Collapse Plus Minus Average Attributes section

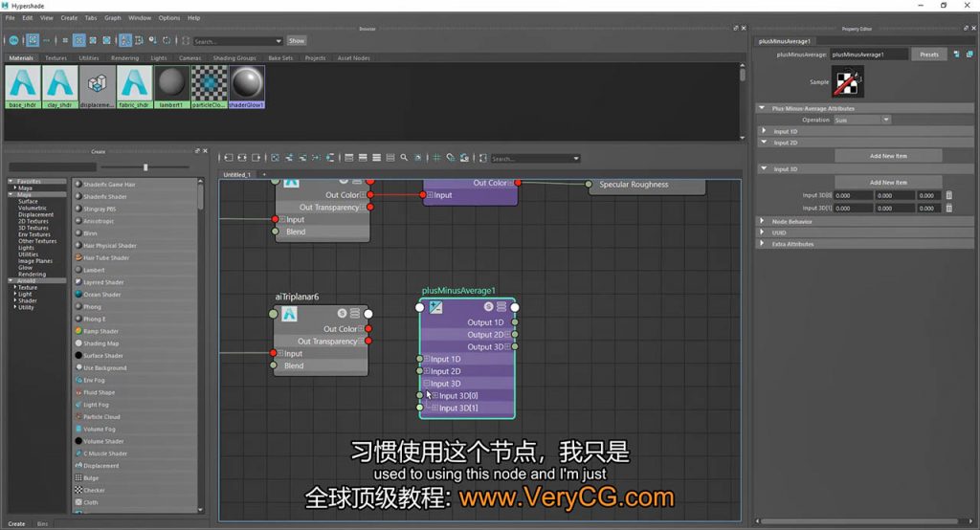click(762, 108)
